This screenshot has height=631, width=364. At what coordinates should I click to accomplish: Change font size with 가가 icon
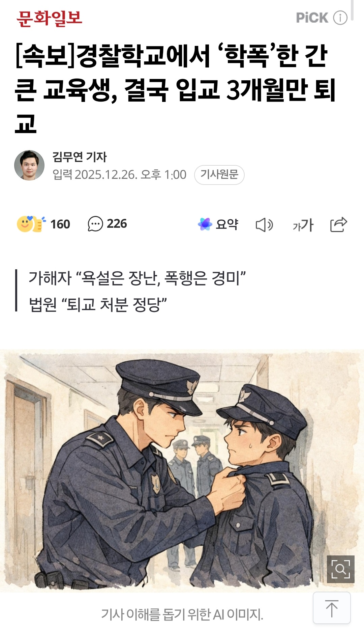(x=303, y=225)
